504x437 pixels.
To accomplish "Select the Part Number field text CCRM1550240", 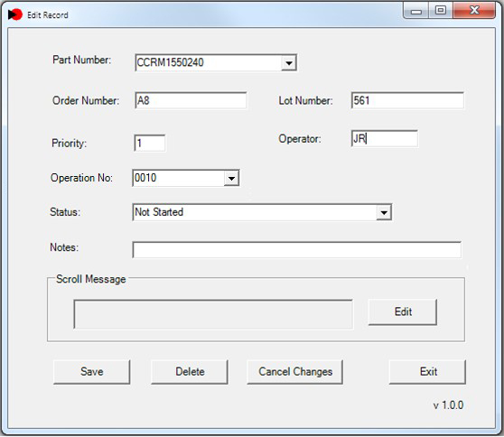I will pos(170,62).
